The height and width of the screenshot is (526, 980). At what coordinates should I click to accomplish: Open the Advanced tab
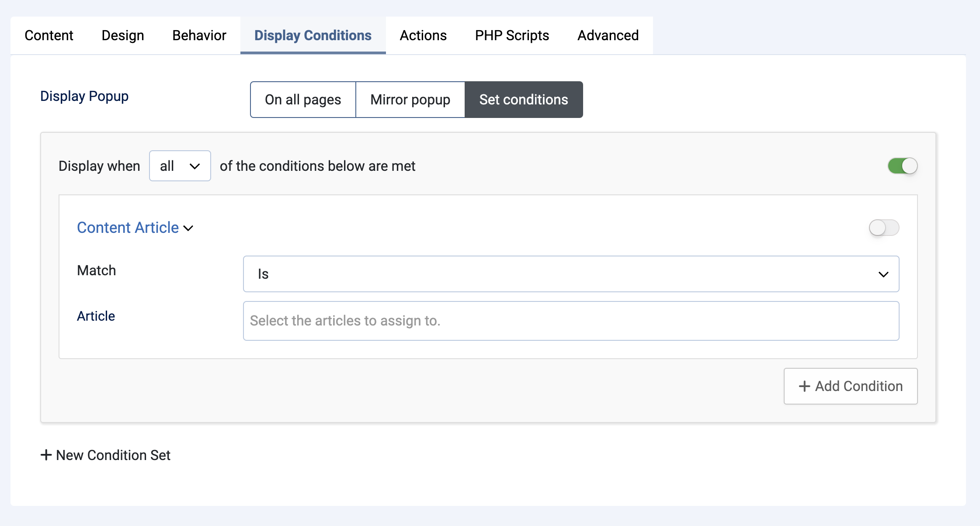(608, 35)
